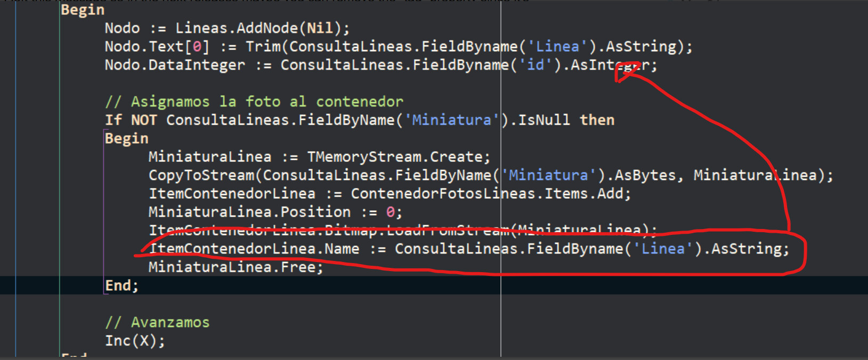
Task: Click the 'Begin' keyword under the If statement
Action: click(126, 138)
